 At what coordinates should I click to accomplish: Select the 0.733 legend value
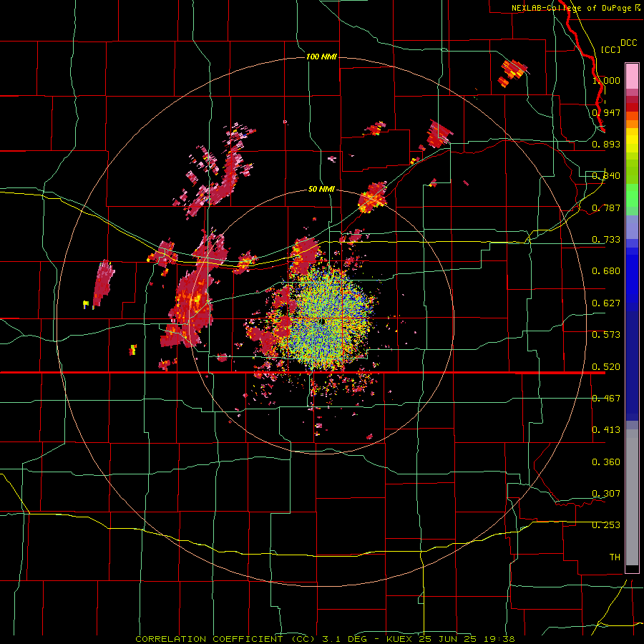pos(606,239)
